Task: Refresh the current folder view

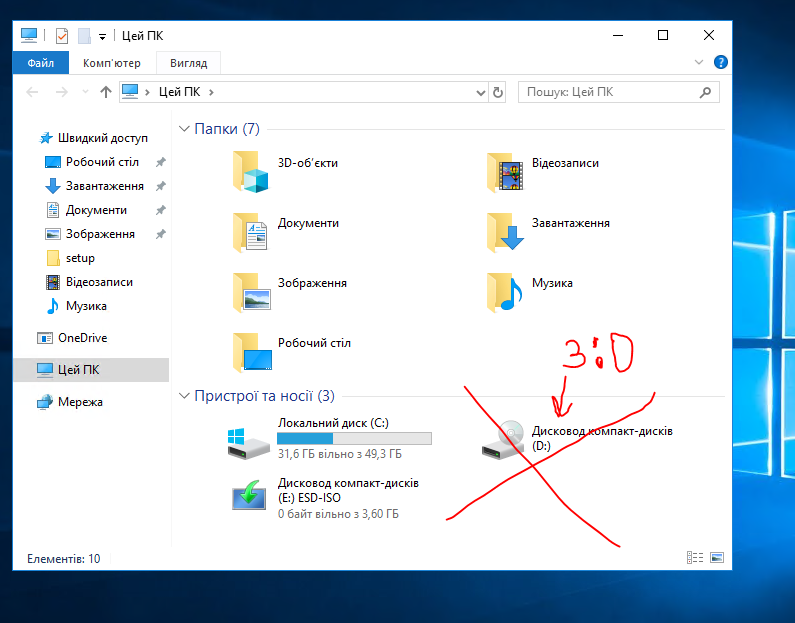Action: click(x=498, y=92)
